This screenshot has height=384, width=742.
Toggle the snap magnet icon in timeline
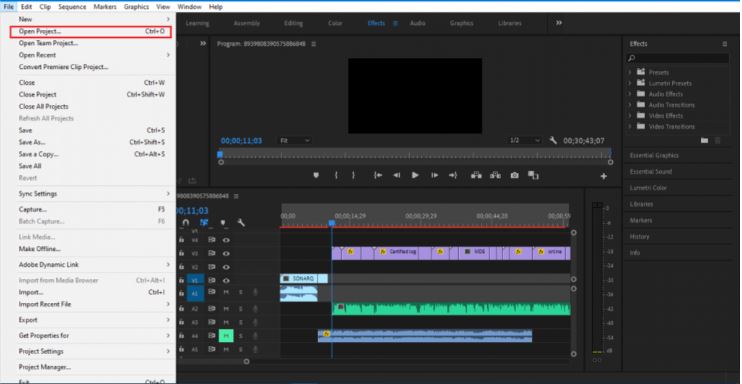186,222
